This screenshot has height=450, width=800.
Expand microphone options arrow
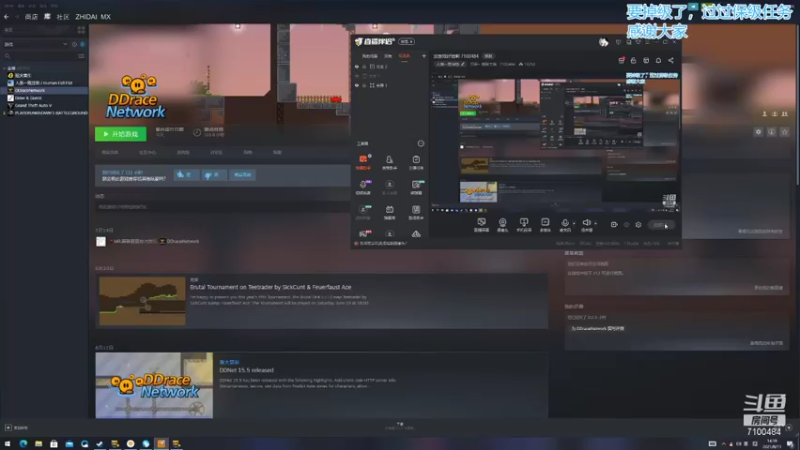coord(574,223)
